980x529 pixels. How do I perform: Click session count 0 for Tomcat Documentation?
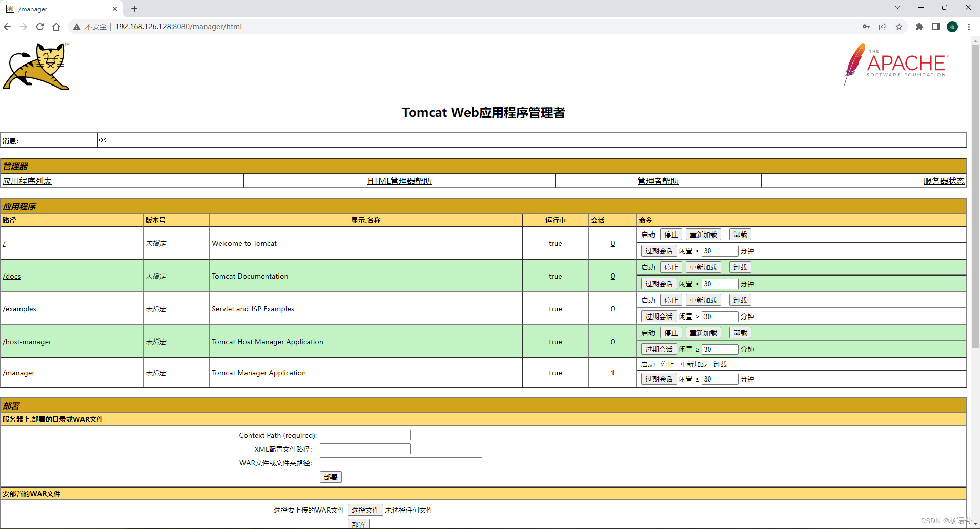[x=612, y=276]
